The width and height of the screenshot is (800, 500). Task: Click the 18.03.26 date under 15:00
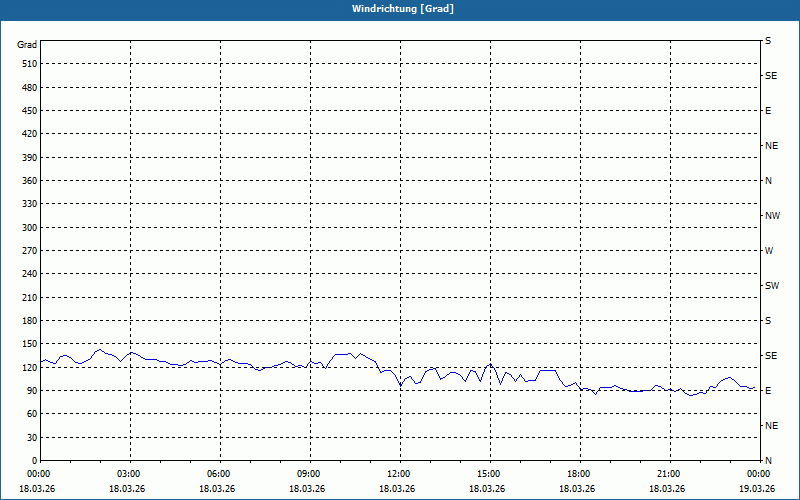pos(487,489)
